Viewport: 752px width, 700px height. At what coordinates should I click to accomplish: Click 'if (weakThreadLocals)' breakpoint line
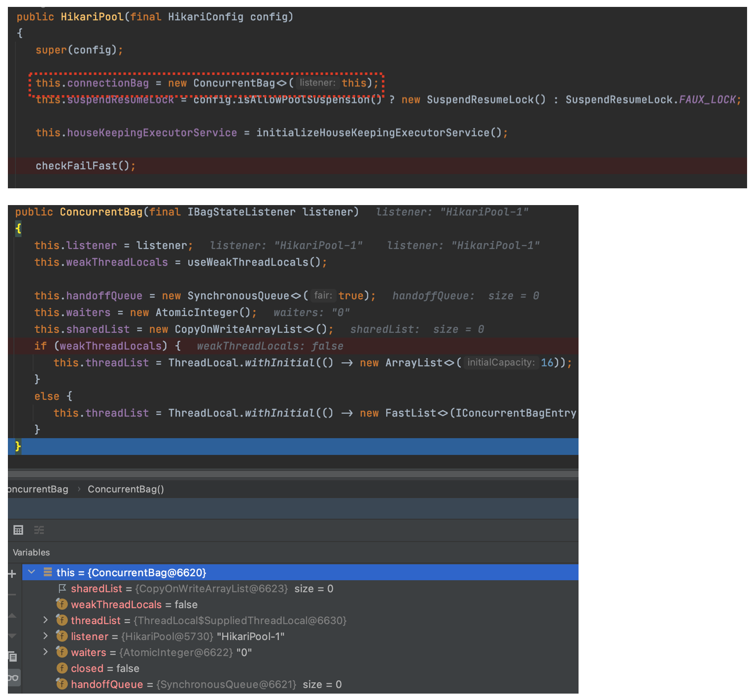click(x=293, y=346)
